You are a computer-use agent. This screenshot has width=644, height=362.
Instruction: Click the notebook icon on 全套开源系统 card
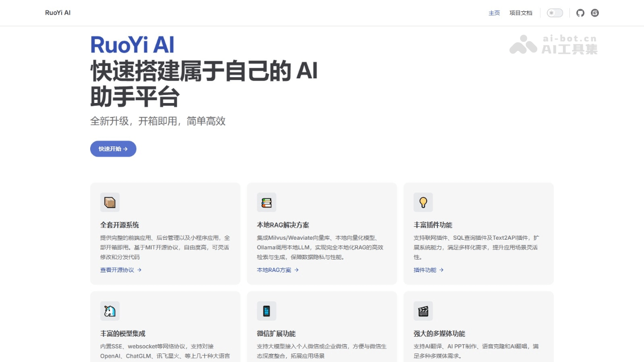point(110,202)
